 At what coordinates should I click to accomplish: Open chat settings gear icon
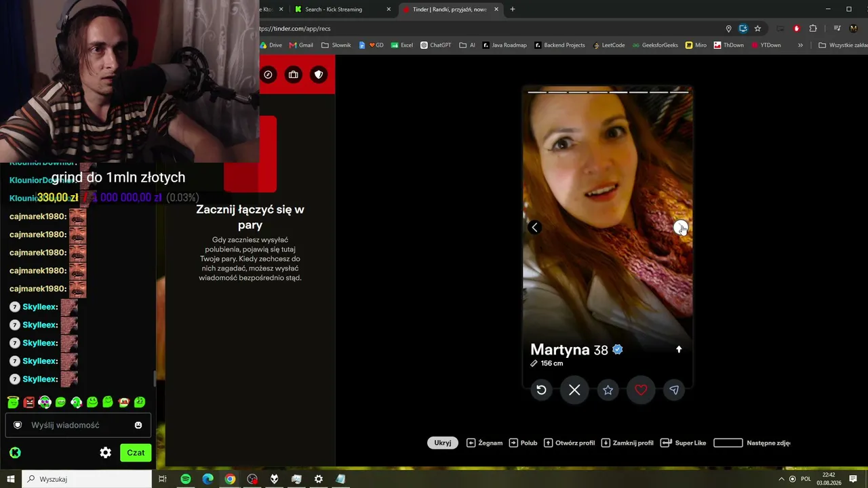point(106,453)
